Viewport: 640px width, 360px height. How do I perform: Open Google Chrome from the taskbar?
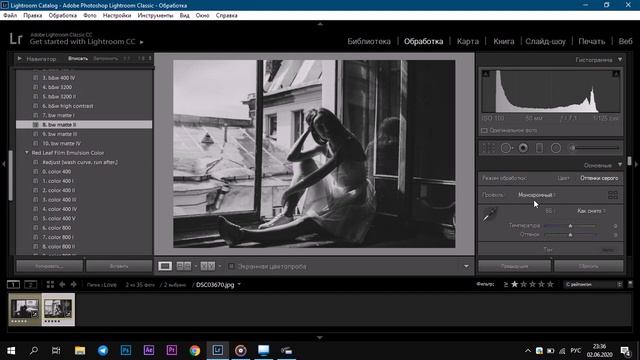(195, 350)
